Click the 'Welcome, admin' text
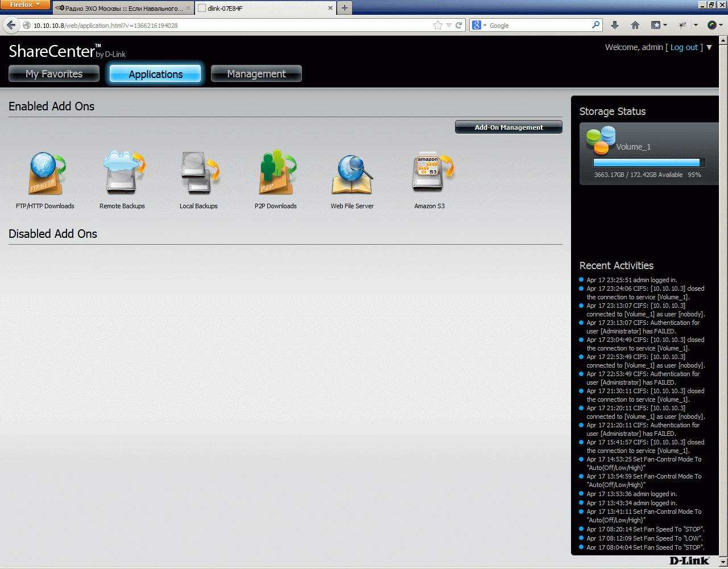Viewport: 728px width, 569px height. pos(634,47)
